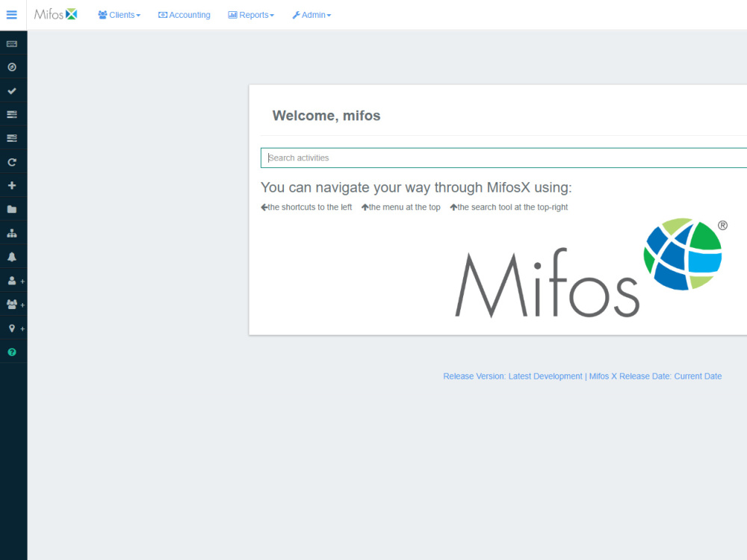Expand the Clients dropdown menu
This screenshot has width=747, height=560.
[x=119, y=15]
